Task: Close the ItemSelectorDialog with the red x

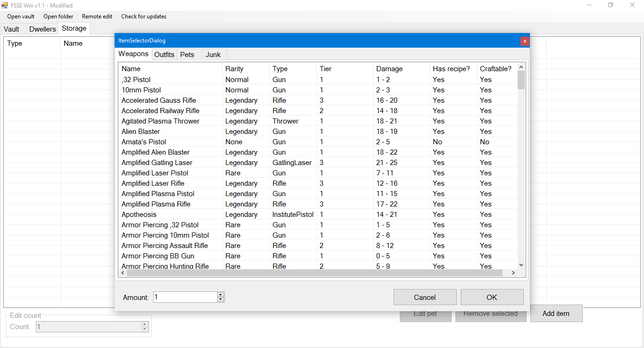Action: [525, 41]
